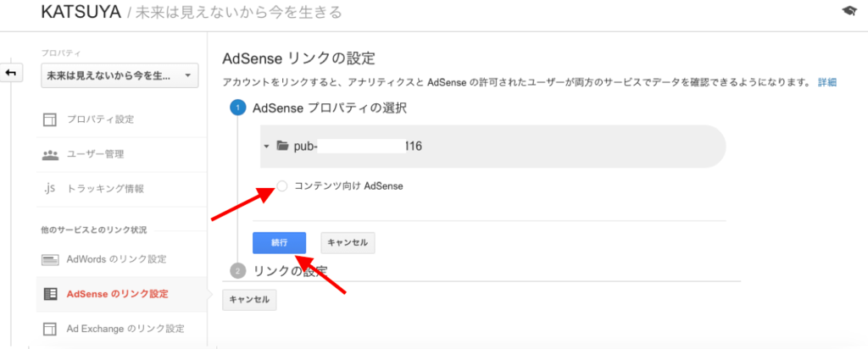
Task: Click the 他のサービスとのリンク状況 section label
Action: (93, 230)
